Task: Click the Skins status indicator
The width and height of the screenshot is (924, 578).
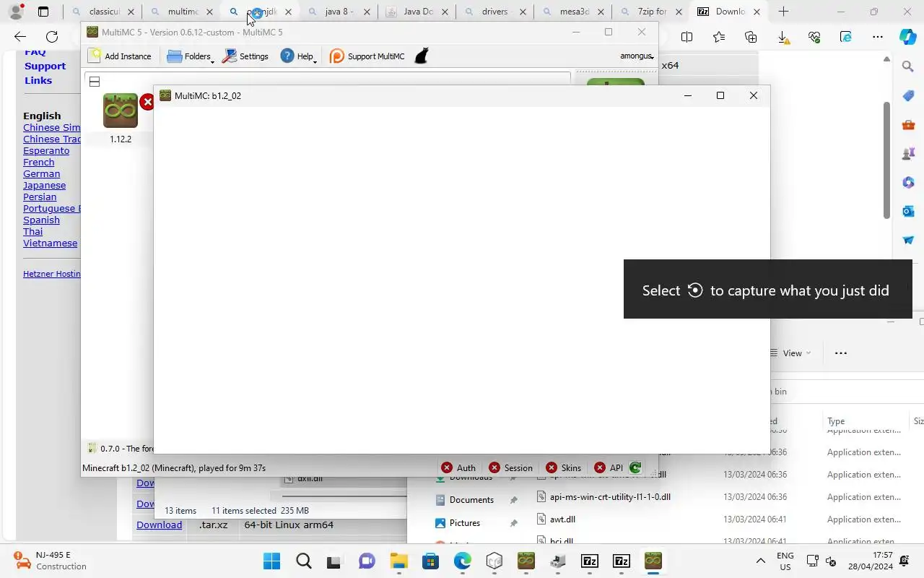Action: click(x=564, y=467)
